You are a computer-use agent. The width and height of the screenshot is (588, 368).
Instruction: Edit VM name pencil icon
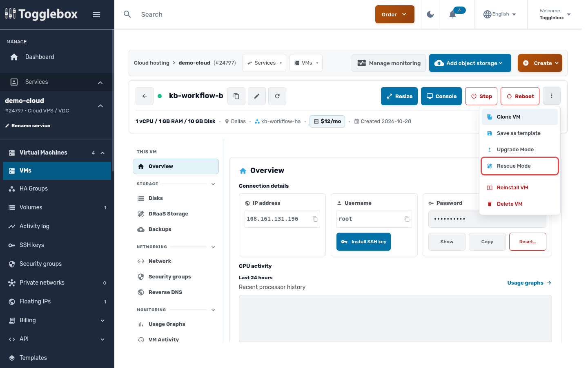point(257,96)
